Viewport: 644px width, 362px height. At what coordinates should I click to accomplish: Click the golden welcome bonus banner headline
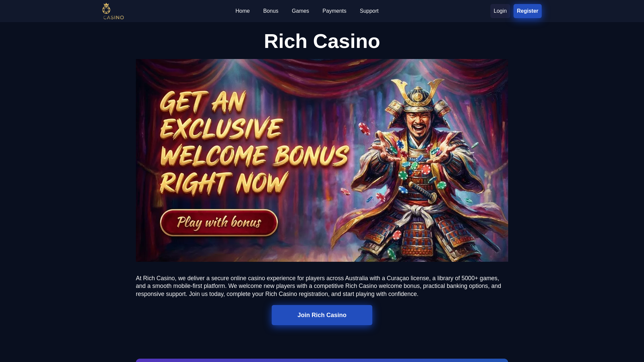pos(254,143)
